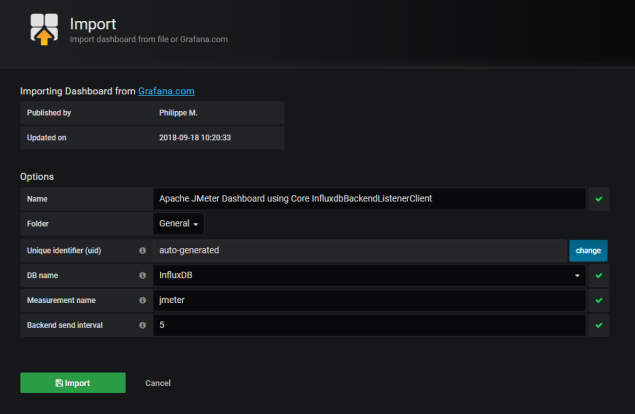Viewport: 635px width, 414px height.
Task: Click the Backend send interval value field
Action: coord(368,325)
